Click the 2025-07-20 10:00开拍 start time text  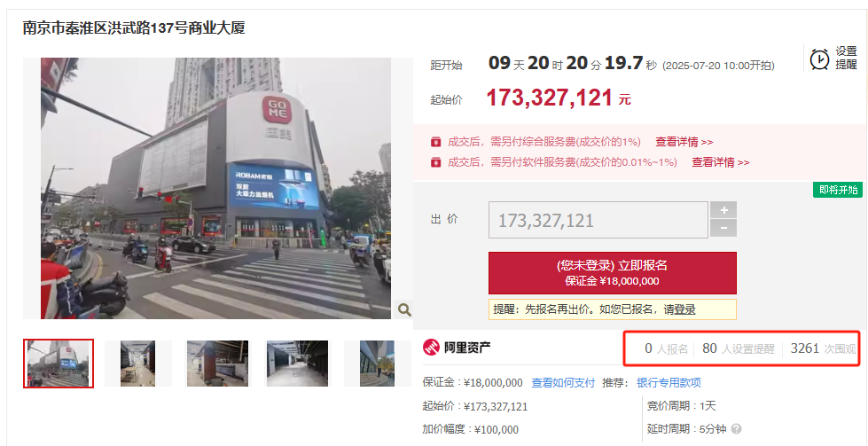click(x=718, y=66)
